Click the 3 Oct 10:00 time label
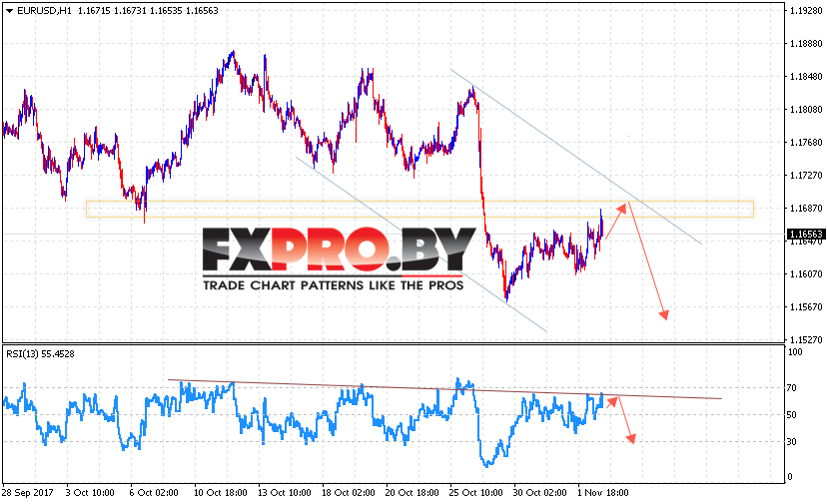The height and width of the screenshot is (504, 827). pyautogui.click(x=90, y=493)
